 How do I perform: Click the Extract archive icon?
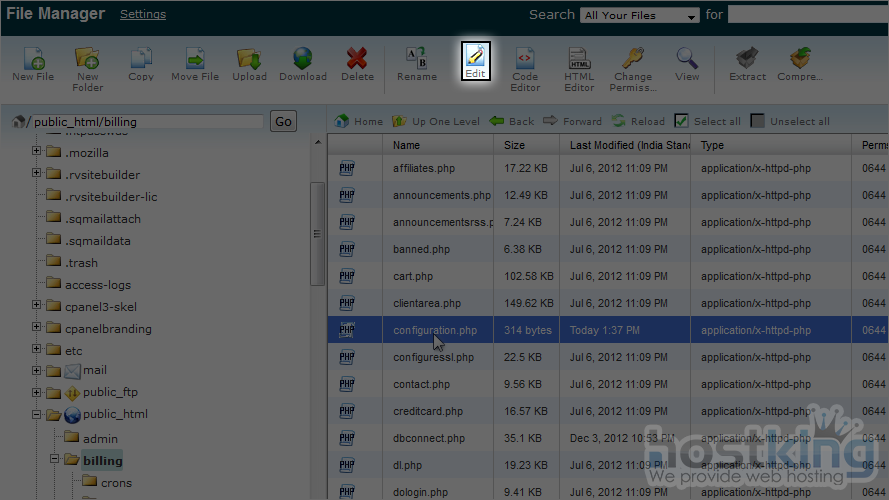click(746, 62)
